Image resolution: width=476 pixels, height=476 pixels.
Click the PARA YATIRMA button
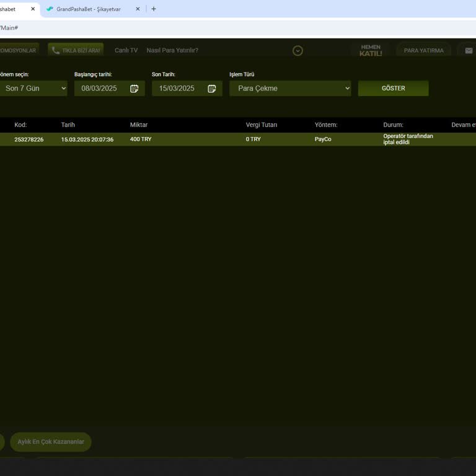423,51
